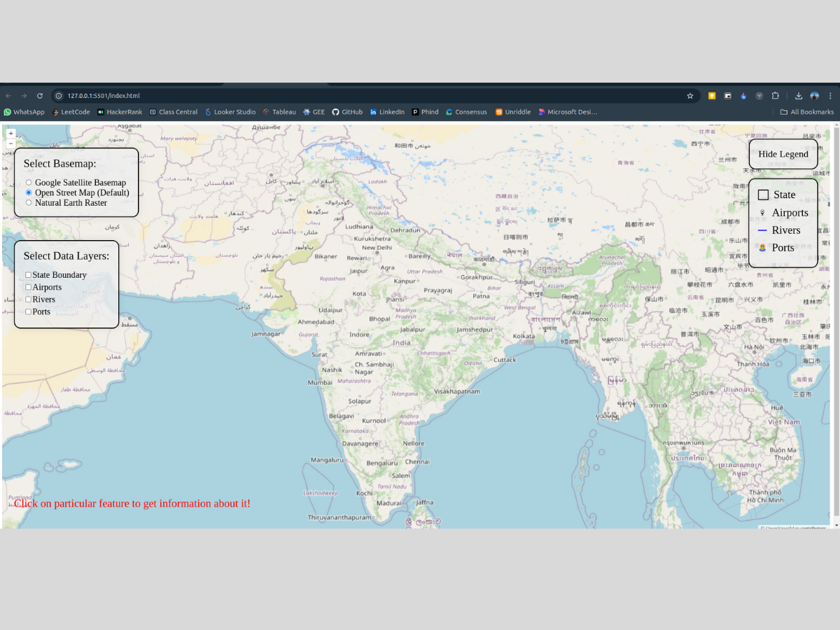
Task: Click Thiruvananthapuram label on the map
Action: 339,517
